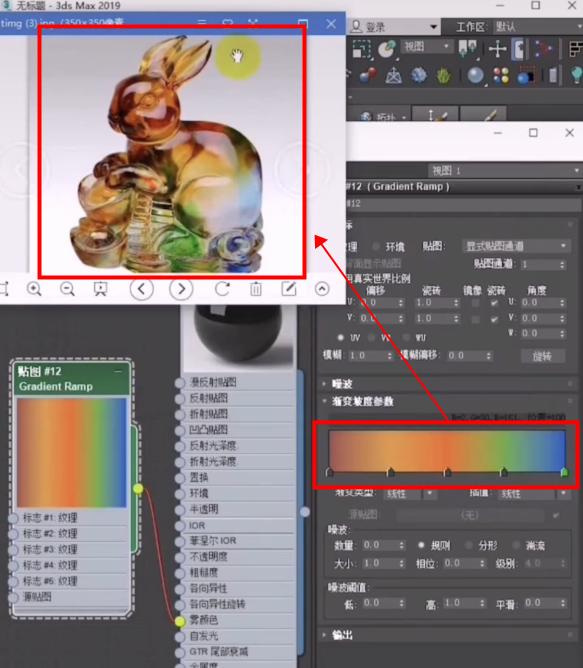
Task: Click the four colored balls icon
Action: click(501, 76)
